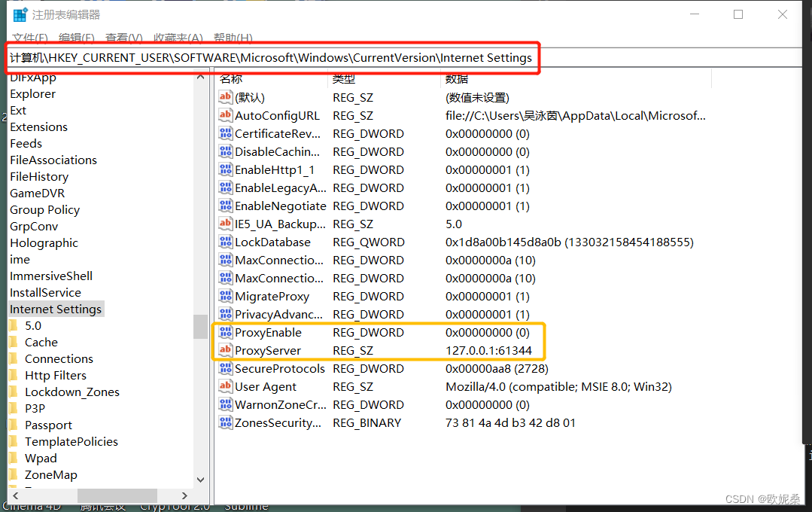Select the TemplatePolicies subkey

(71, 441)
